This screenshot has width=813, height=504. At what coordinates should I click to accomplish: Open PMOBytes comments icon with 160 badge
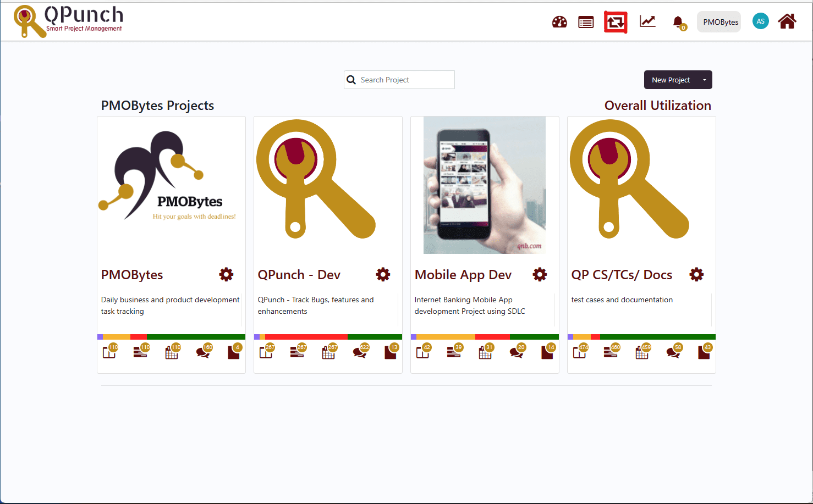[x=204, y=352]
